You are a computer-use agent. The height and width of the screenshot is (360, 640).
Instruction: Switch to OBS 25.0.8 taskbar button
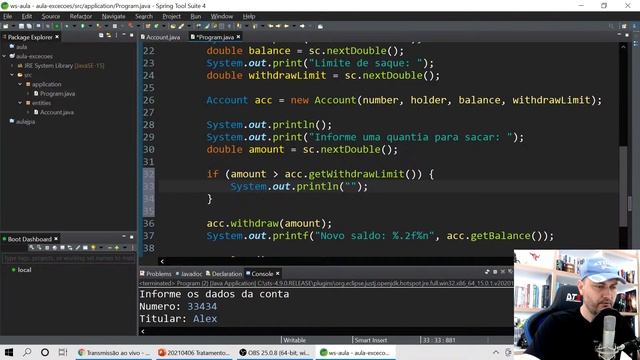275,352
